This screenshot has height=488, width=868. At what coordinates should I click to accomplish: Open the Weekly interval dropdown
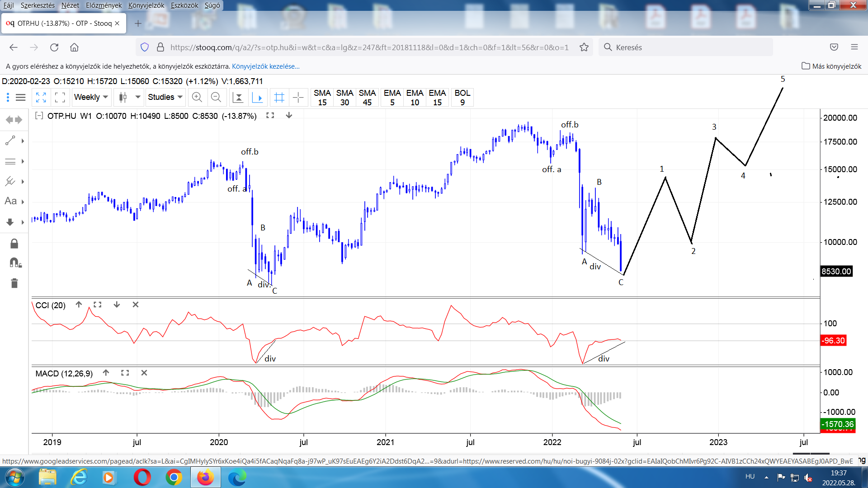click(91, 97)
